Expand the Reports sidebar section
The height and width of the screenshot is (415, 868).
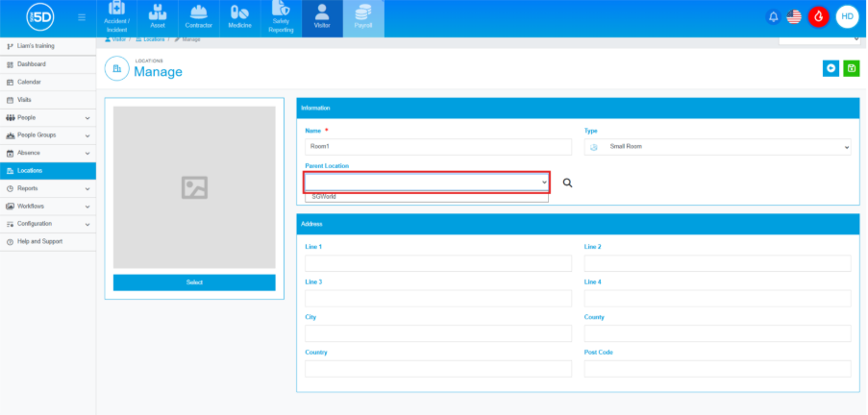coord(48,188)
